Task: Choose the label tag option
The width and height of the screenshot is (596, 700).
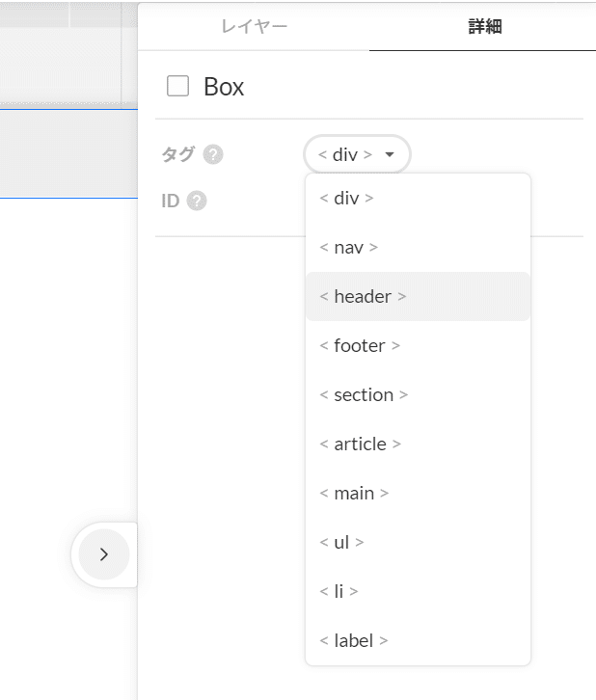Action: pyautogui.click(x=353, y=641)
